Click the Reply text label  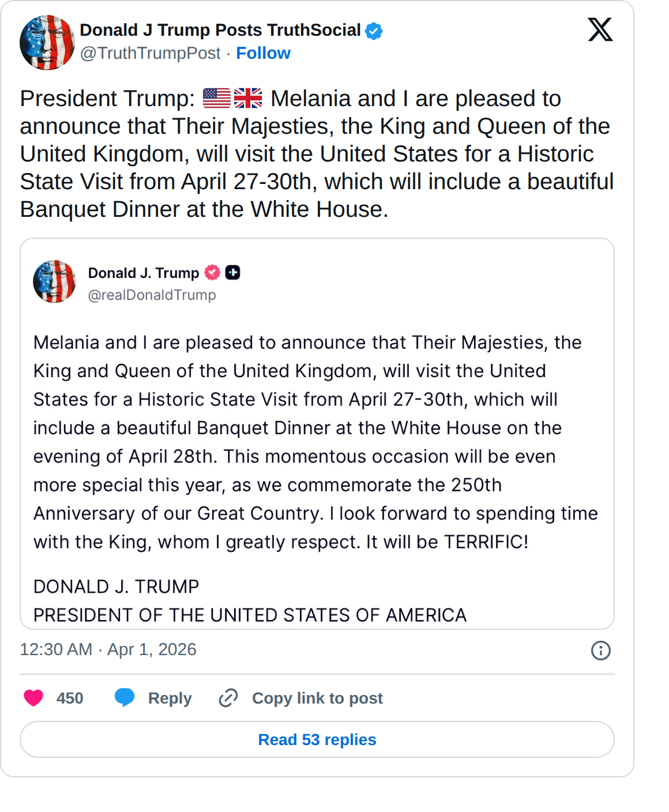[170, 698]
